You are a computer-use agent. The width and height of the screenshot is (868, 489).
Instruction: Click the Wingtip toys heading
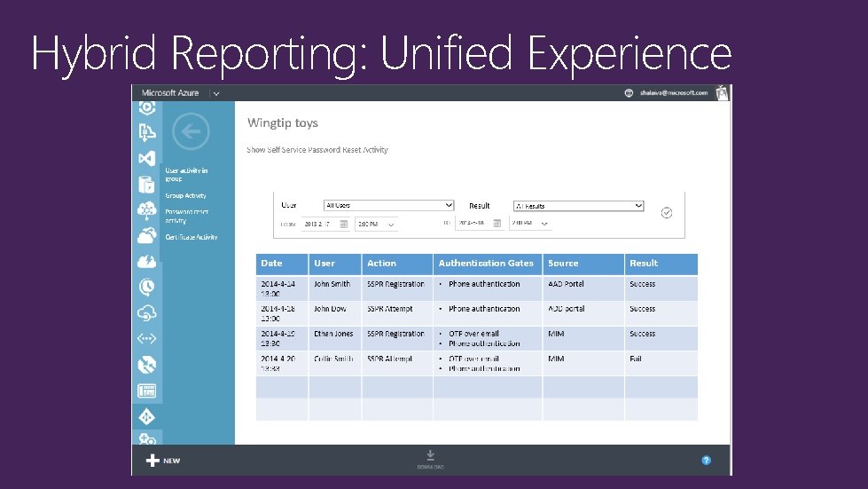click(283, 123)
